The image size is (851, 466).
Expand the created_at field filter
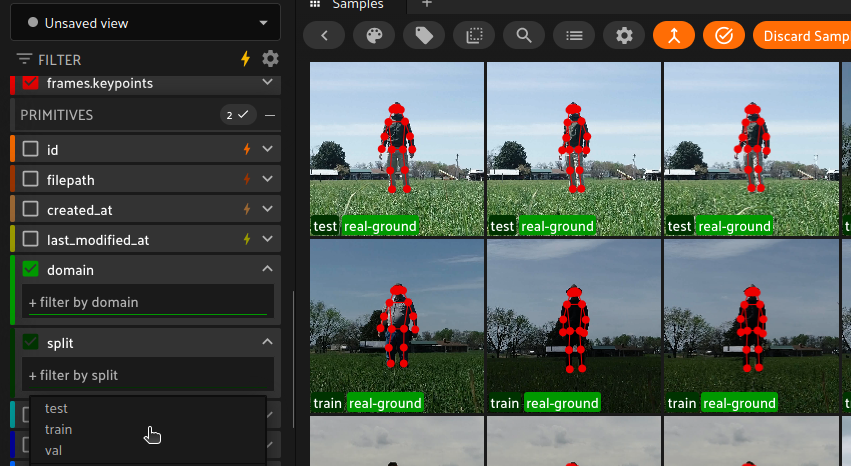click(x=268, y=209)
